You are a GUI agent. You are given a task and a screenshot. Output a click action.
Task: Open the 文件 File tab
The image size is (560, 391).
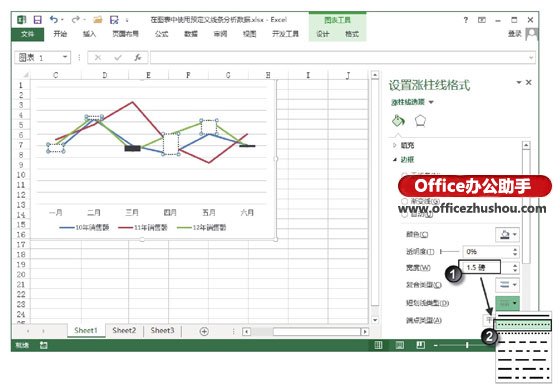[x=28, y=34]
